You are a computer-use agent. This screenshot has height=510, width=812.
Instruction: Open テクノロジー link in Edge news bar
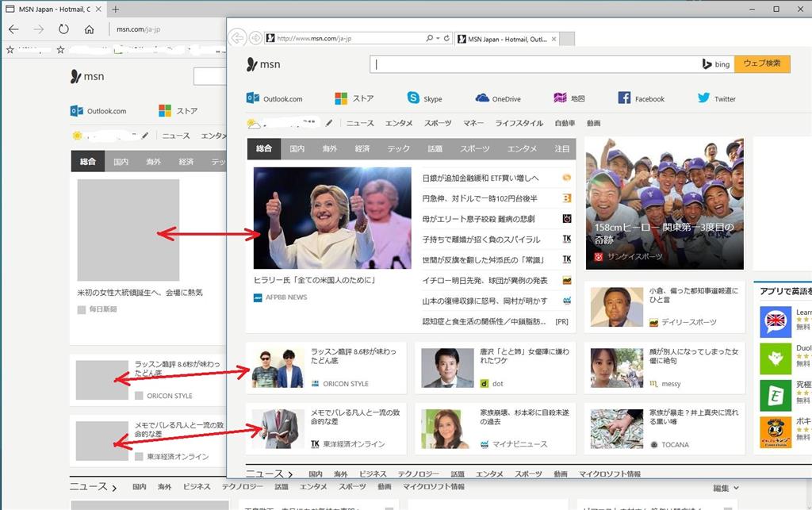coord(243,487)
